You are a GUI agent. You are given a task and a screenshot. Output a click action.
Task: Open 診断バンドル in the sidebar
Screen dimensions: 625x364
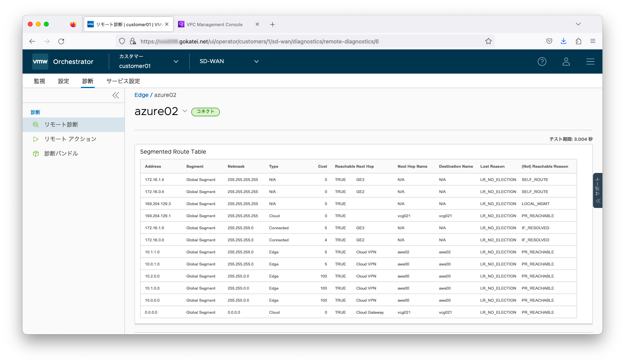coord(61,153)
